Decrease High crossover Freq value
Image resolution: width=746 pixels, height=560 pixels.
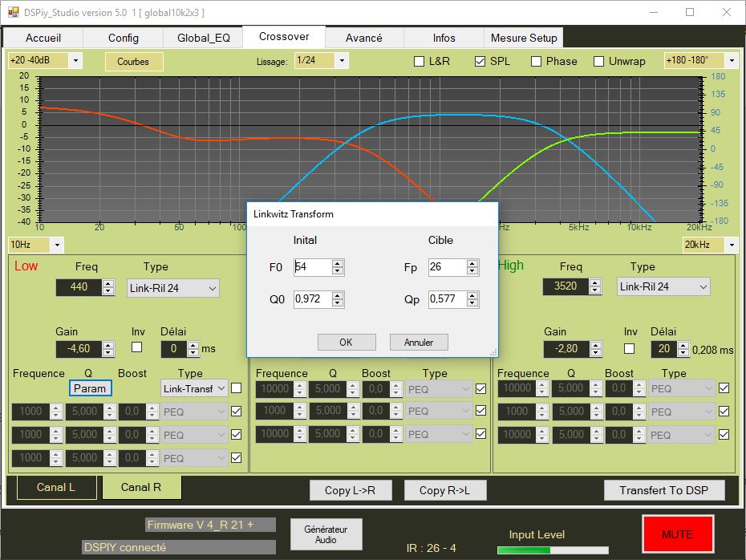point(594,290)
